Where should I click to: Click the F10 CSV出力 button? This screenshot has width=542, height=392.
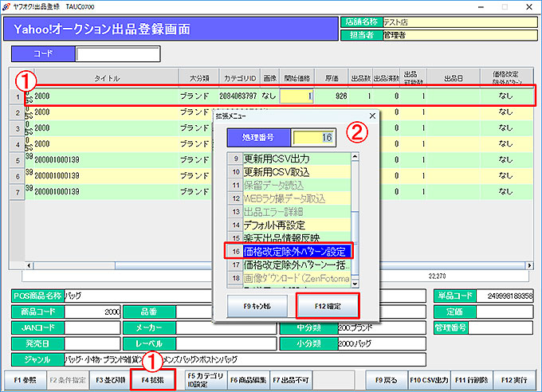429,380
